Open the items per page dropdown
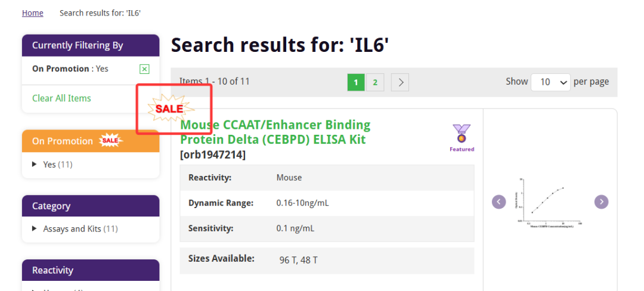The height and width of the screenshot is (291, 644). [550, 82]
